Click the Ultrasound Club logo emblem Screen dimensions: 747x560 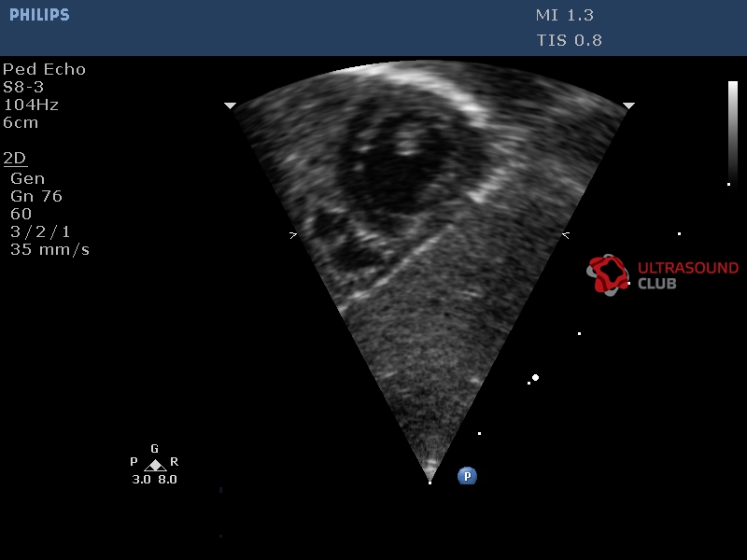click(608, 274)
